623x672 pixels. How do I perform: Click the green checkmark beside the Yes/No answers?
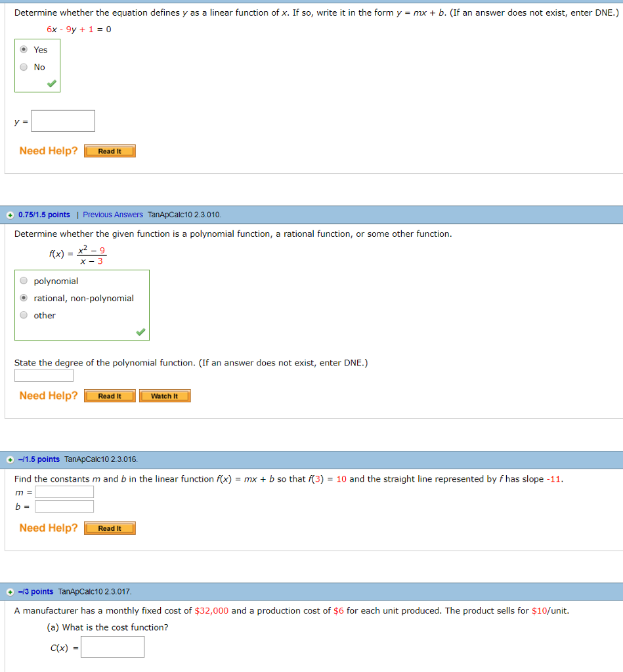(51, 83)
